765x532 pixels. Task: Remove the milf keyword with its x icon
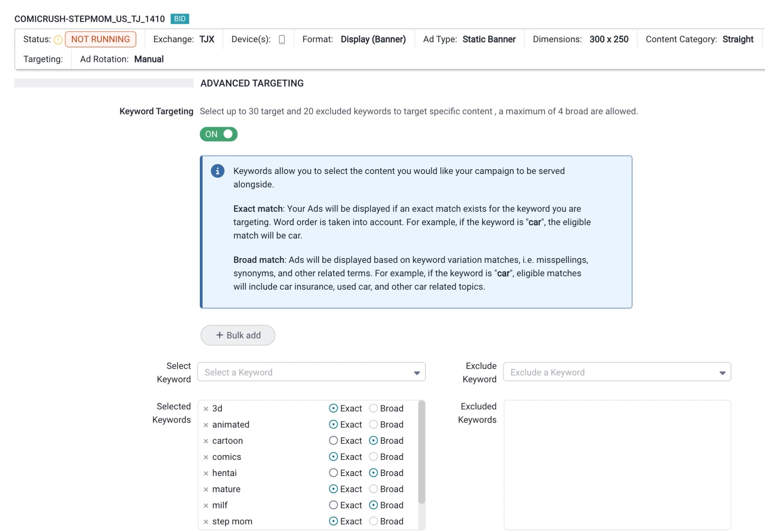(206, 505)
